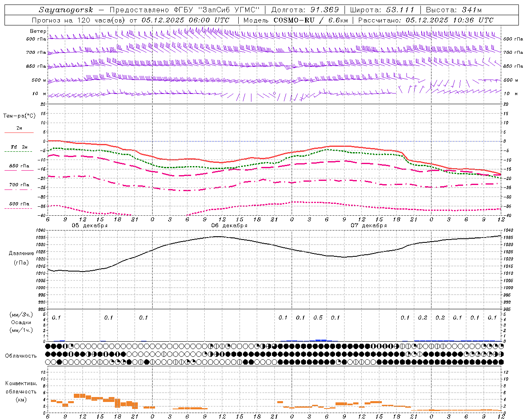Click the '05 декабря' date label

tap(90, 226)
